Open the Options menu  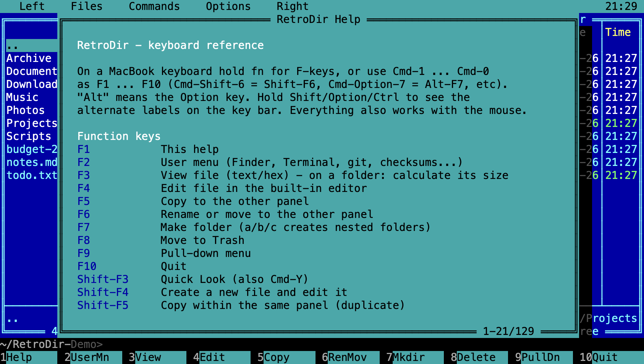pyautogui.click(x=228, y=6)
